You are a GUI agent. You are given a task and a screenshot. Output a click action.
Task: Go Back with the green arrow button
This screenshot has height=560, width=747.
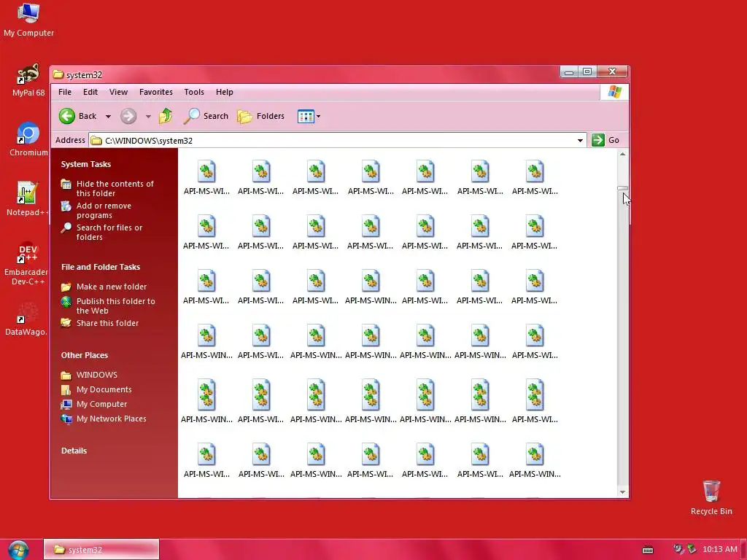[77, 116]
